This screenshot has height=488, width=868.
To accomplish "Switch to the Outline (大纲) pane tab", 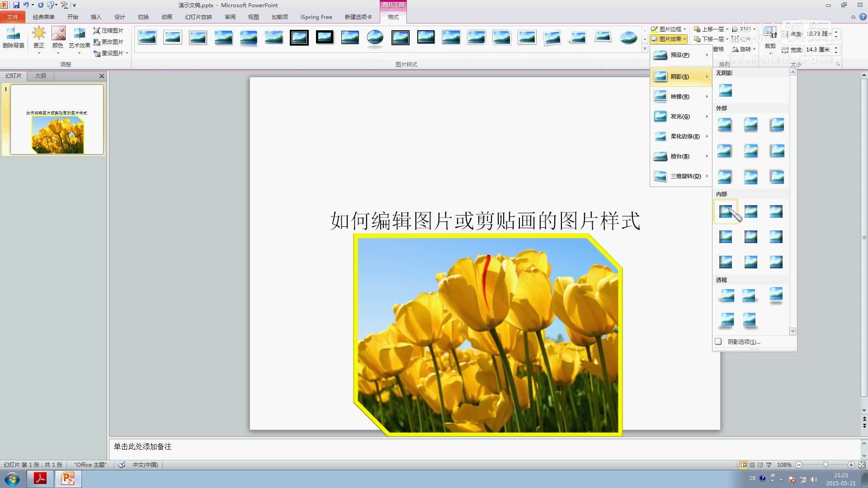I will [x=40, y=76].
